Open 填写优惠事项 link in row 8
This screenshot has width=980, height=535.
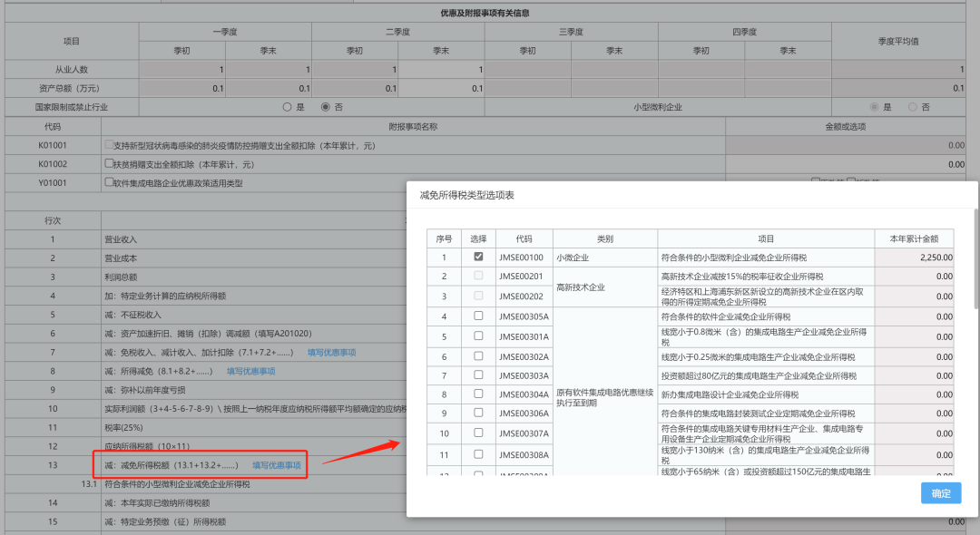[x=250, y=372]
